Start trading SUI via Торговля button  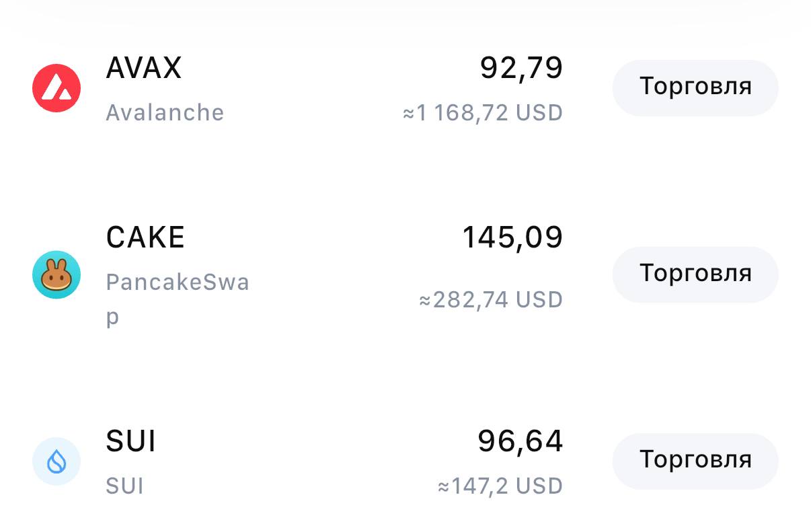[695, 461]
